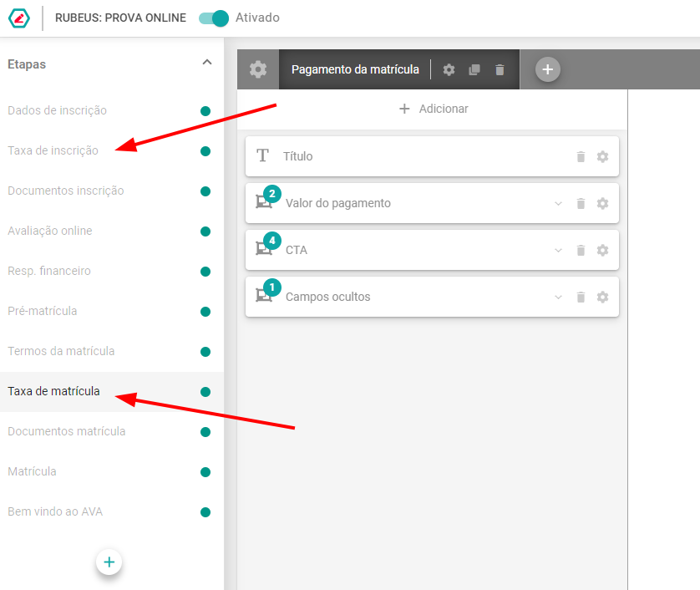Open the CTA row
This screenshot has width=700, height=590.
(x=432, y=250)
